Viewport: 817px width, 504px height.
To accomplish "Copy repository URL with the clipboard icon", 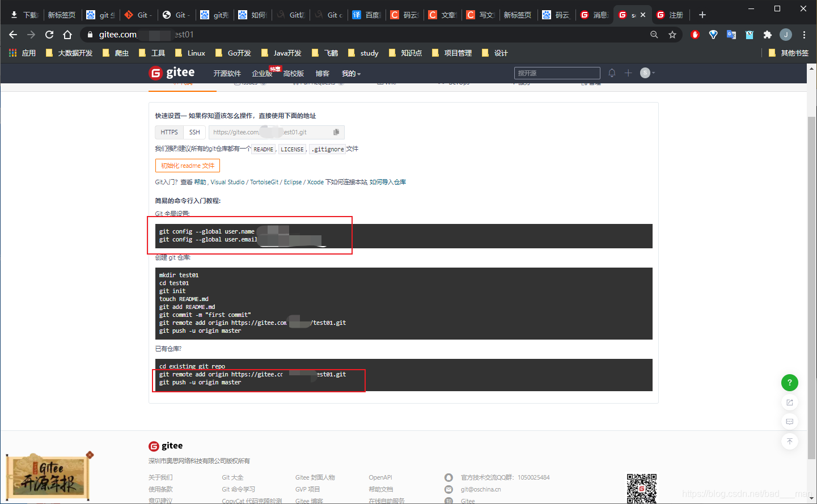I will (x=336, y=132).
